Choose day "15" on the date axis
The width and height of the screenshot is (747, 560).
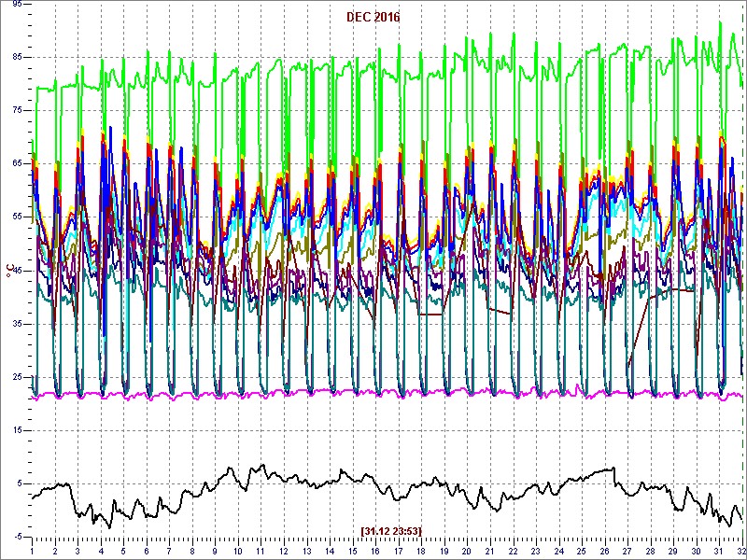pyautogui.click(x=352, y=551)
